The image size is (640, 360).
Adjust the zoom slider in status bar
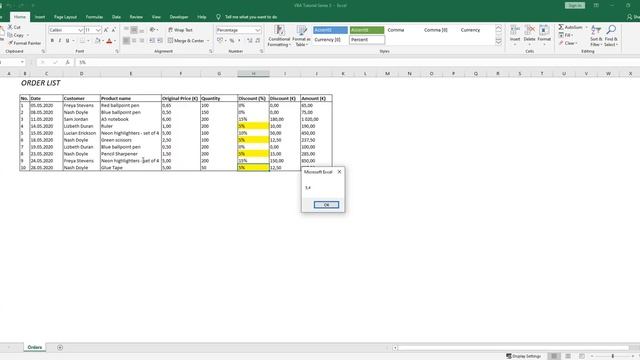(613, 356)
